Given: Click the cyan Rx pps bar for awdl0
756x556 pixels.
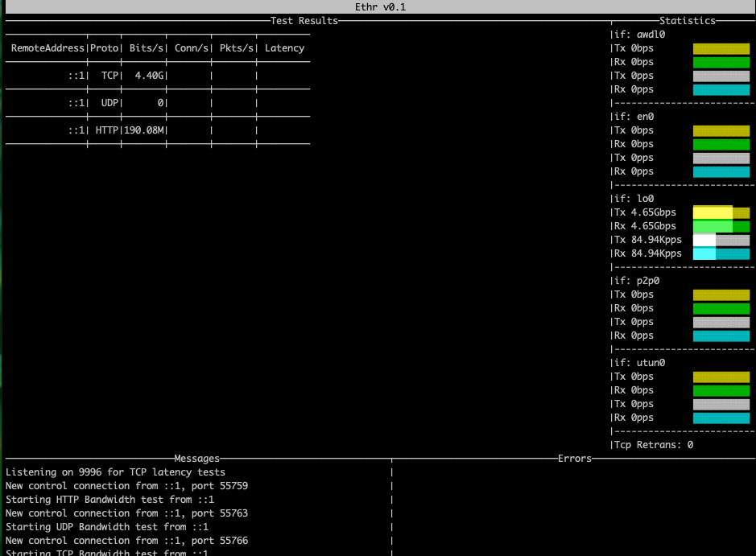Looking at the screenshot, I should coord(721,89).
